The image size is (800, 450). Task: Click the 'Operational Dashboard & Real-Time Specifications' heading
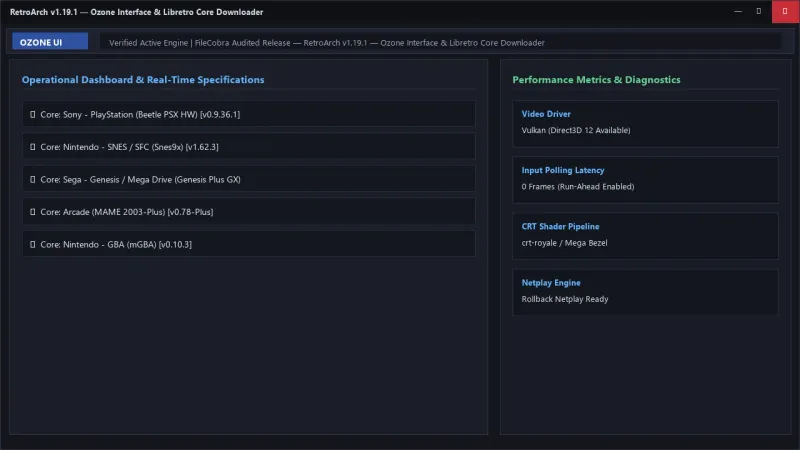[x=143, y=80]
